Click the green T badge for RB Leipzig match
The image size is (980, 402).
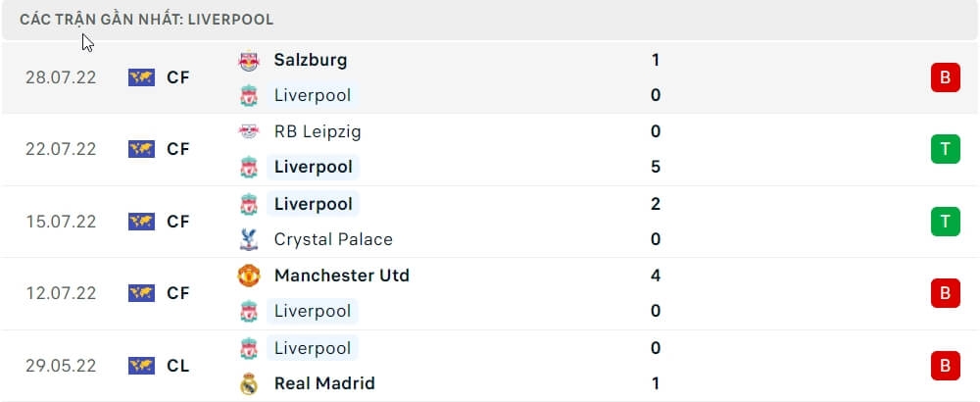coord(945,149)
